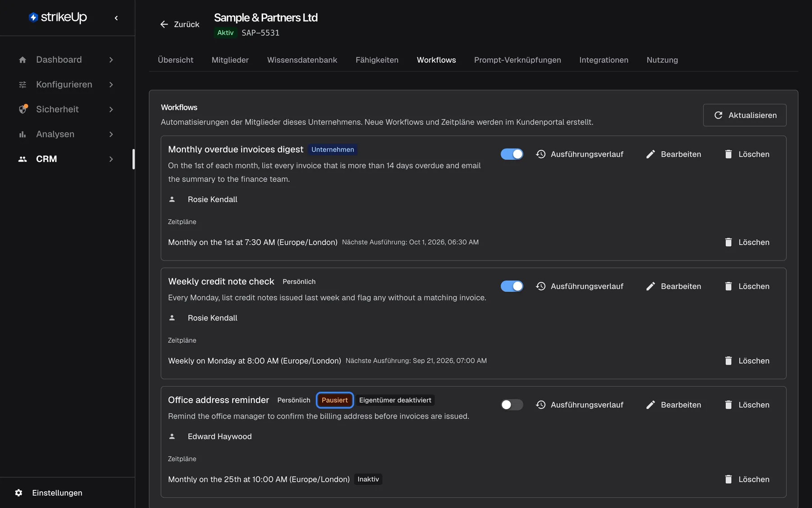Click the Office address reminder title

tap(218, 400)
